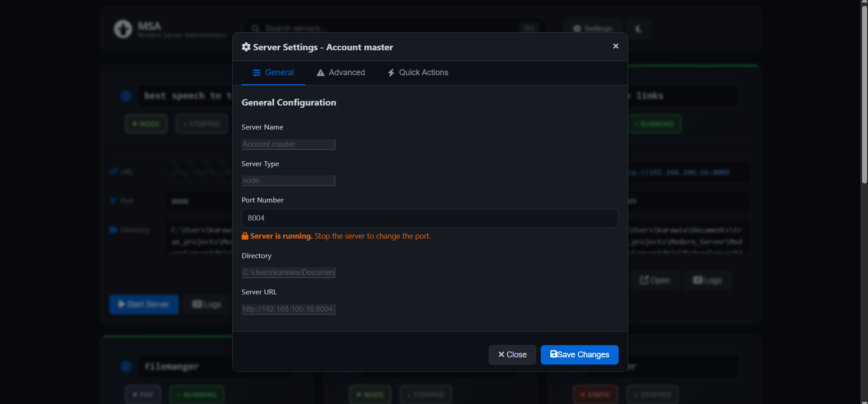This screenshot has height=404, width=868.
Task: Click the Server Type field showing node
Action: [x=288, y=181]
